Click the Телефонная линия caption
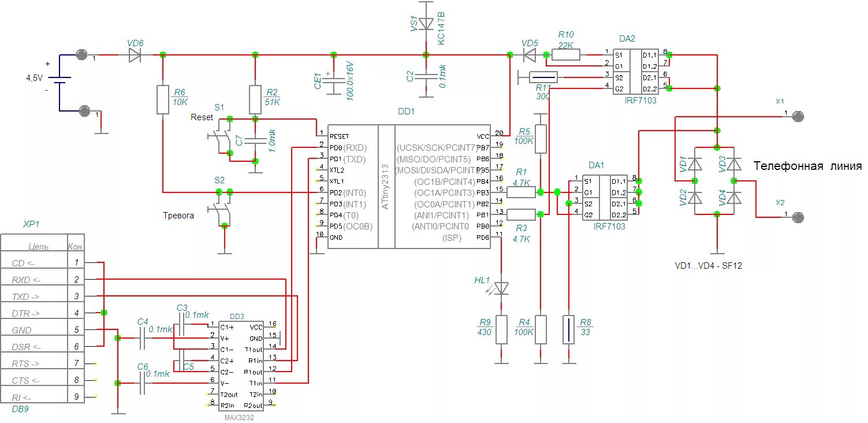 tap(807, 166)
